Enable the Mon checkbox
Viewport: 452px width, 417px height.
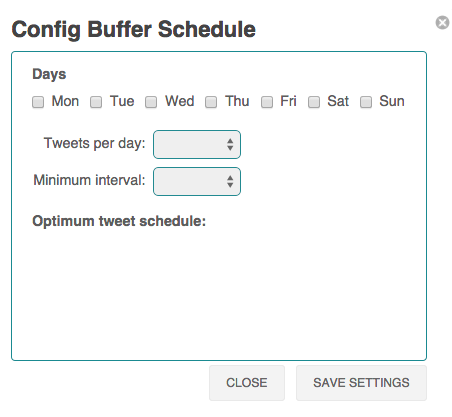click(38, 102)
